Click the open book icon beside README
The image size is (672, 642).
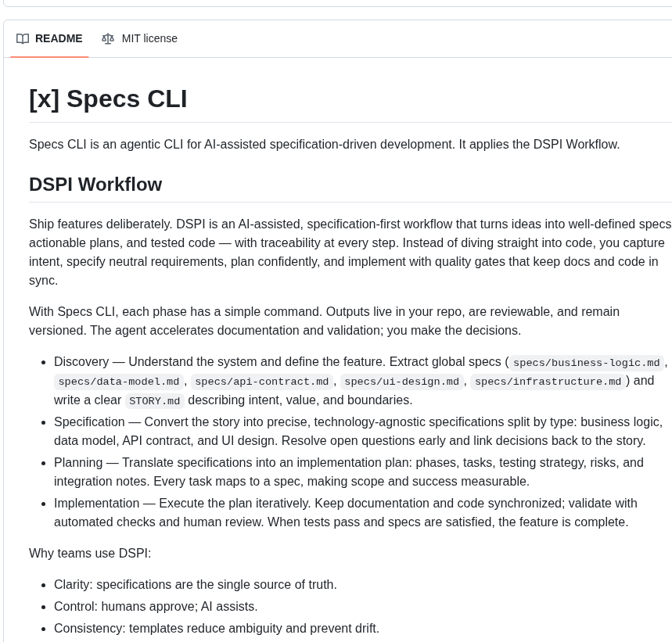tap(23, 38)
